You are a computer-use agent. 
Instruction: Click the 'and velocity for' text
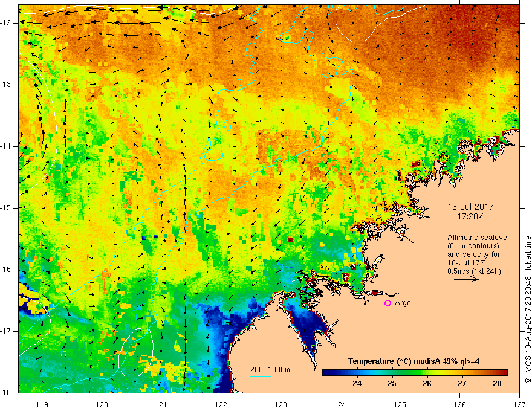click(473, 254)
